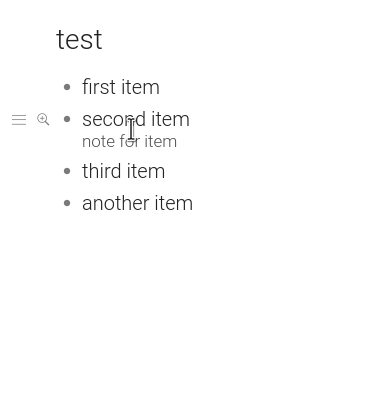Screen dimensions: 377x394
Task: Open the hamburger menu beside second item
Action: [x=19, y=120]
